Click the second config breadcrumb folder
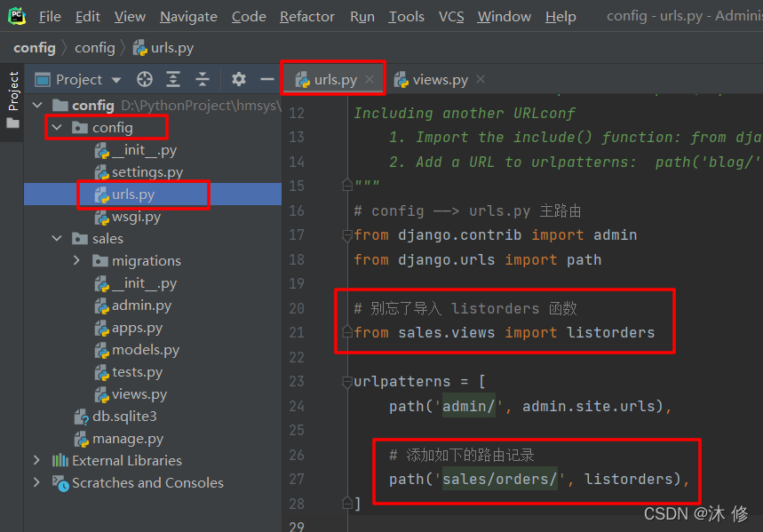The height and width of the screenshot is (532, 763). 95,48
